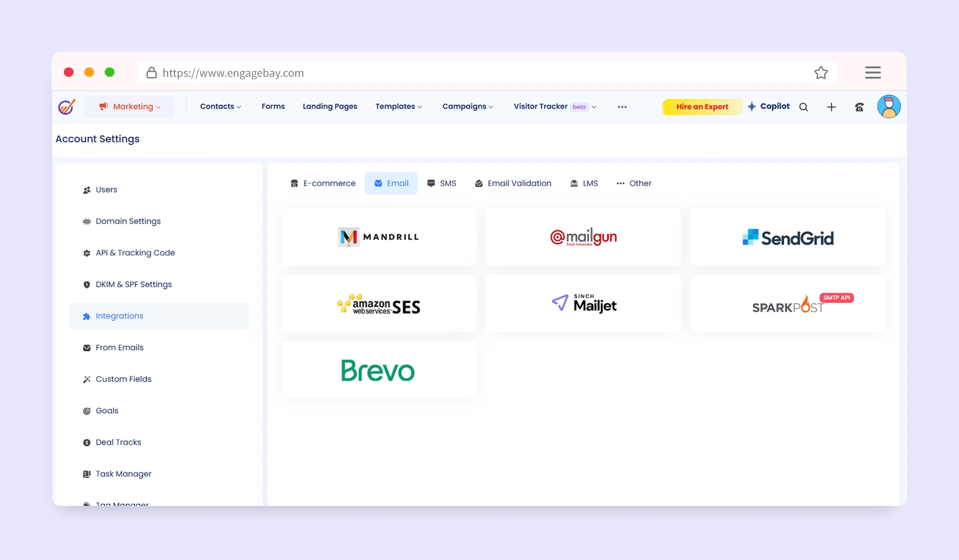Viewport: 959px width, 560px height.
Task: Launch the Copilot assistant
Action: point(768,107)
